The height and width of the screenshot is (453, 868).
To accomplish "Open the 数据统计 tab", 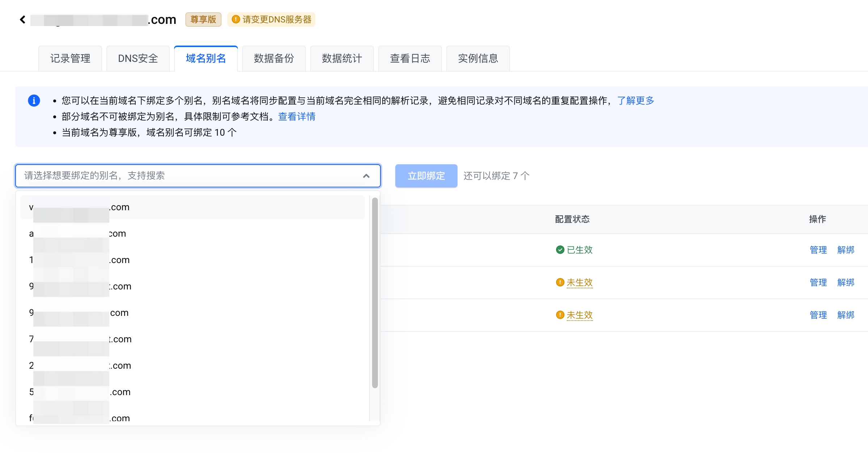I will tap(342, 59).
